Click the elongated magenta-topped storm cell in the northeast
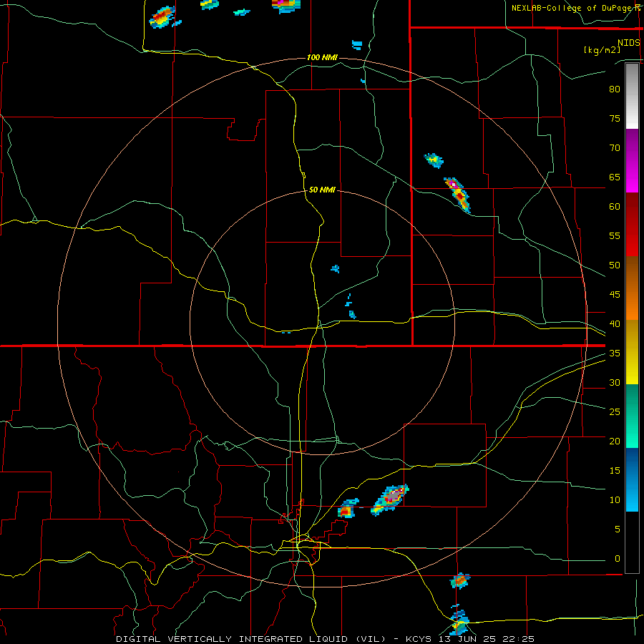 coord(457,195)
